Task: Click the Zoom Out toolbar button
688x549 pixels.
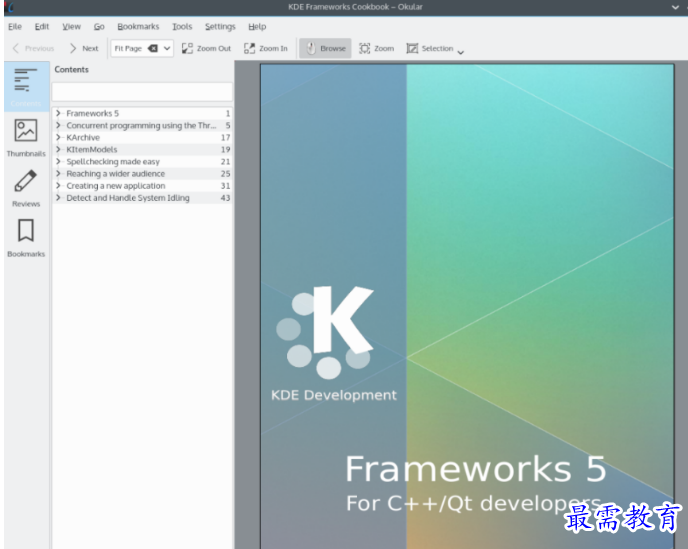Action: coord(206,48)
